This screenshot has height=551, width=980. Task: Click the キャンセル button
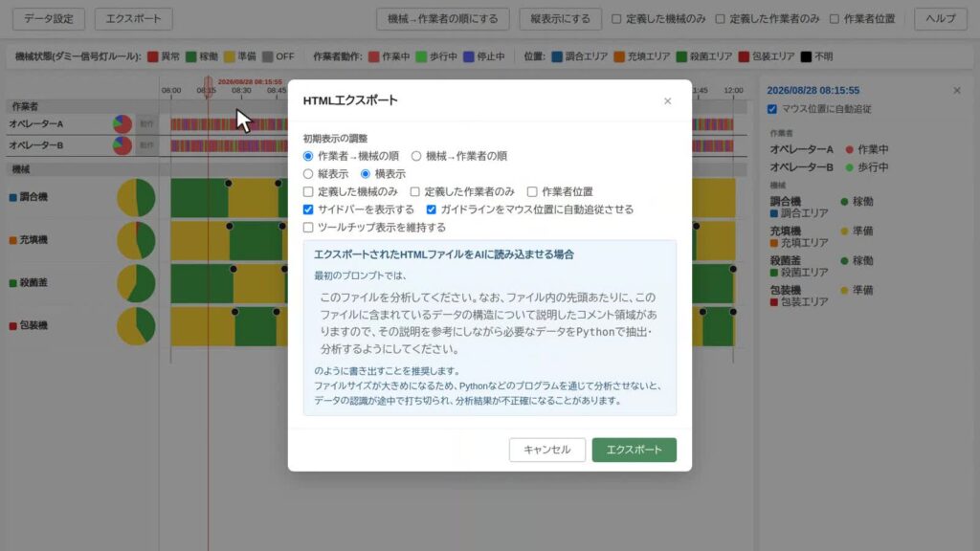546,450
